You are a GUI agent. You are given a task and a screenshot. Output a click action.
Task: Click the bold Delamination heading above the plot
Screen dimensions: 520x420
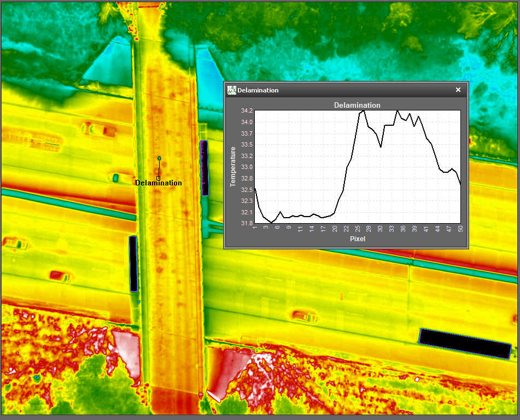(x=357, y=105)
